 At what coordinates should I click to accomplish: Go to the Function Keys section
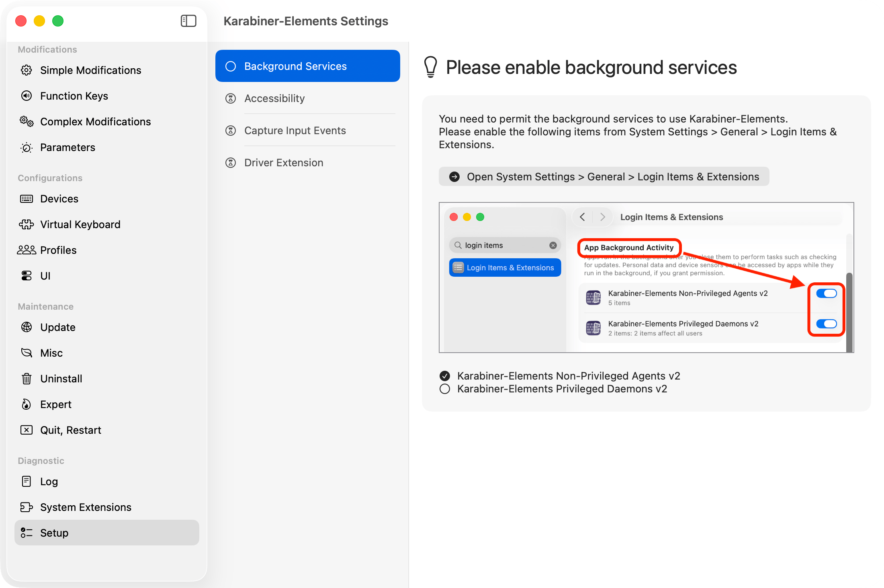[107, 96]
